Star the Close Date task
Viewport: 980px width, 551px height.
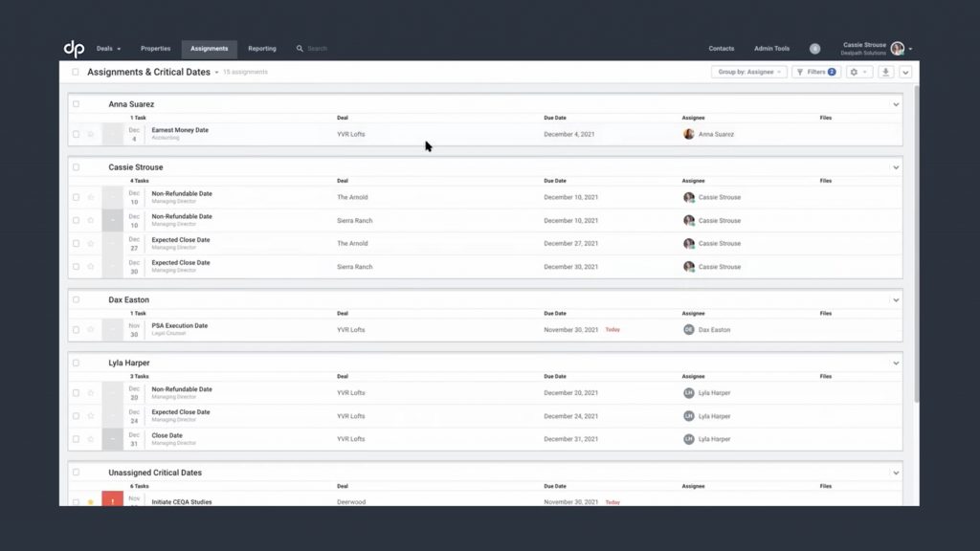[91, 439]
